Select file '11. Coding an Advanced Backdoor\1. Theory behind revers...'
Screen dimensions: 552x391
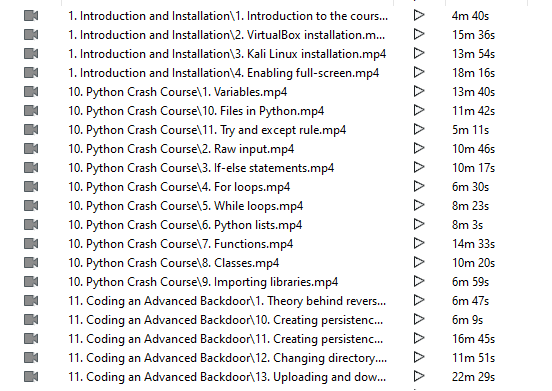227,301
